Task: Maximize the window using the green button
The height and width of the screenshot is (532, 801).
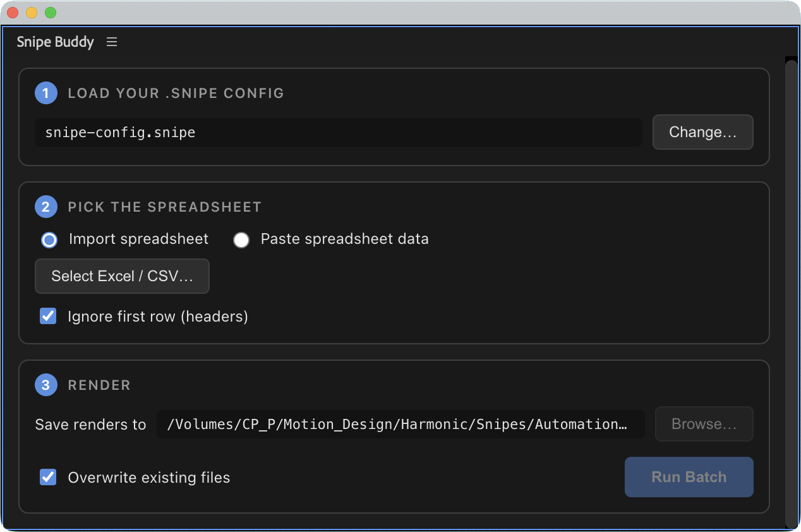Action: point(51,13)
